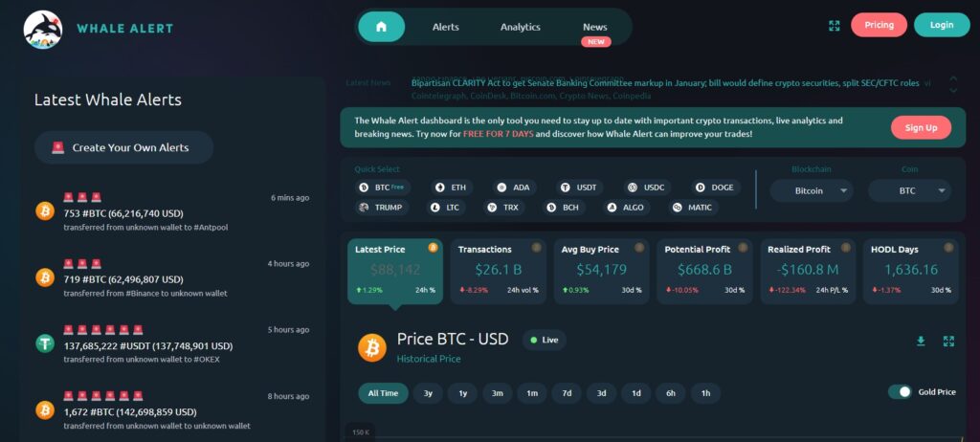The width and height of the screenshot is (980, 442).
Task: Open the Coin dropdown showing BTC
Action: 908,190
